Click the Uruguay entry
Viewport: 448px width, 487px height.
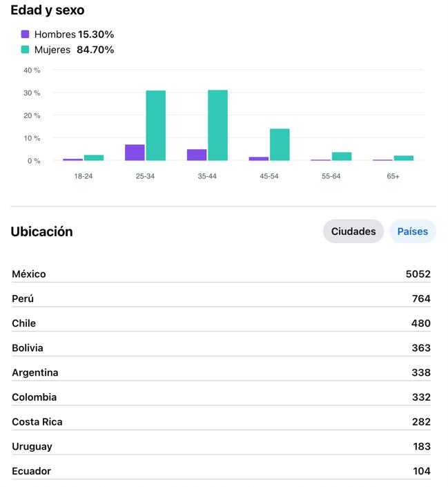coord(221,447)
